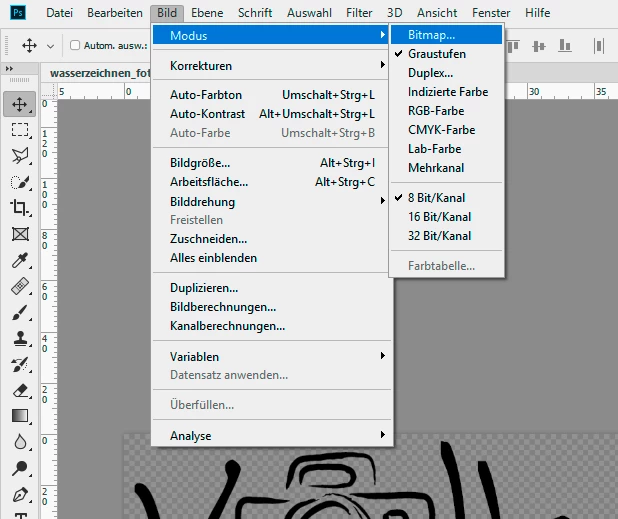618x519 pixels.
Task: Click the distribute icon in options bar
Action: (599, 46)
